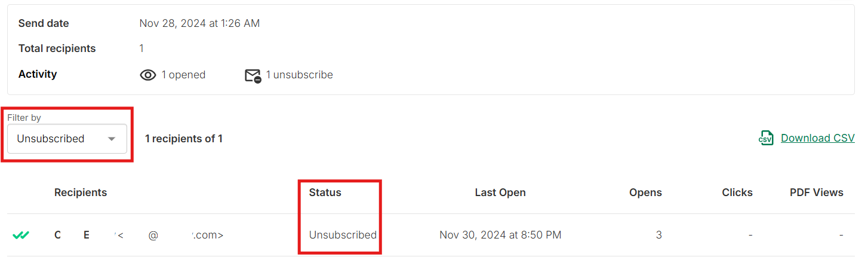Click the Unsubscribed status cell
Screen dimensions: 868x269
point(343,235)
